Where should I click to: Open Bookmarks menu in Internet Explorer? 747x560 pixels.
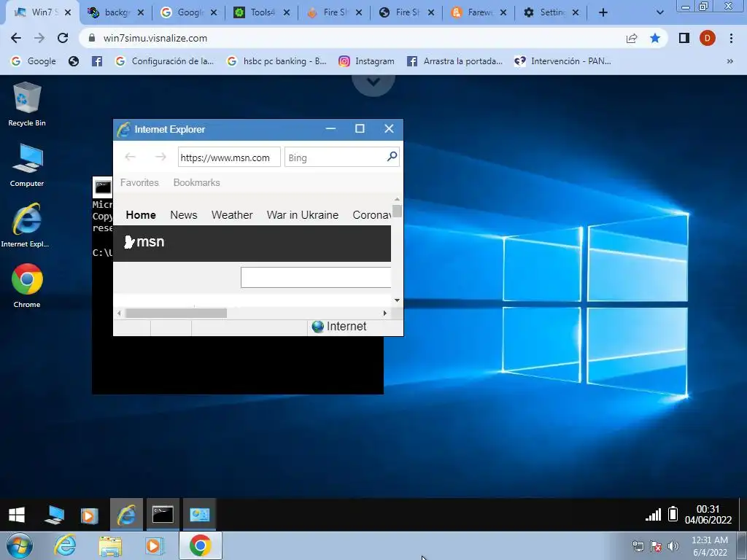pos(196,182)
